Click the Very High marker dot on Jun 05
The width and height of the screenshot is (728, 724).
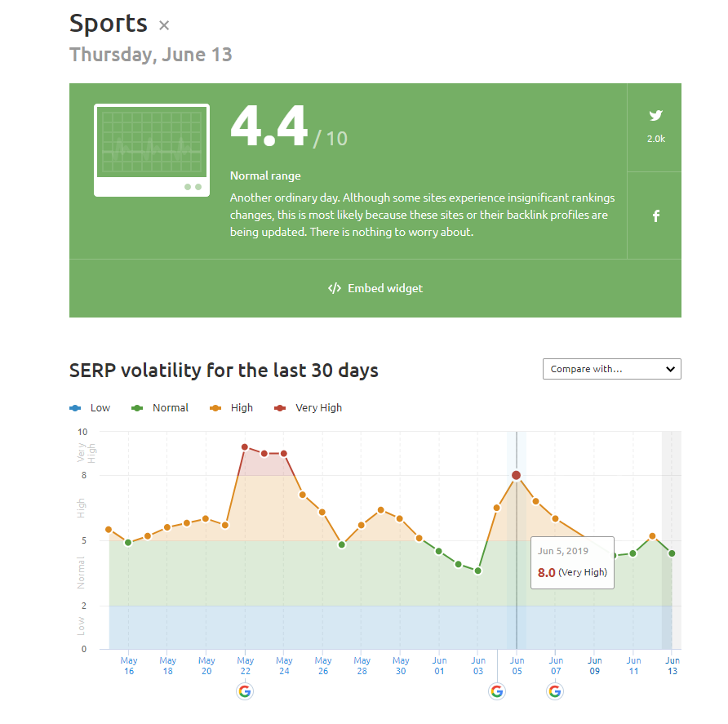[517, 474]
